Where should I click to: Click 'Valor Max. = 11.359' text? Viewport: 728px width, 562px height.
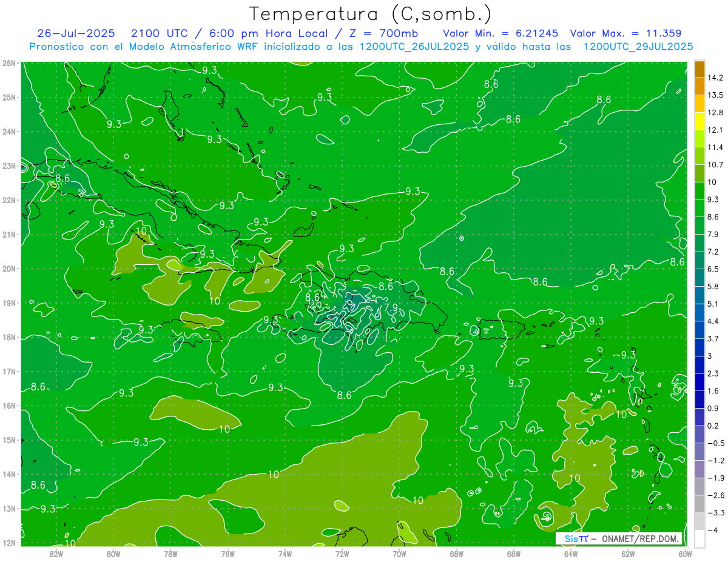pyautogui.click(x=626, y=33)
